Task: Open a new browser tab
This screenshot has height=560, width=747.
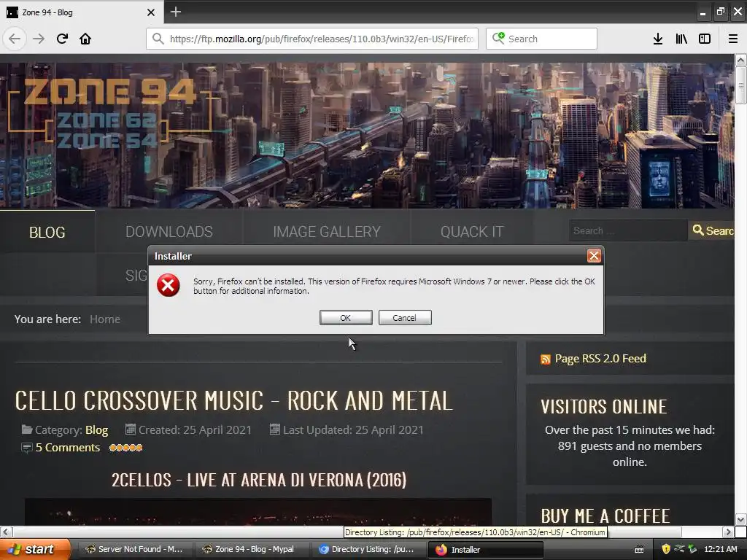Action: pos(176,12)
